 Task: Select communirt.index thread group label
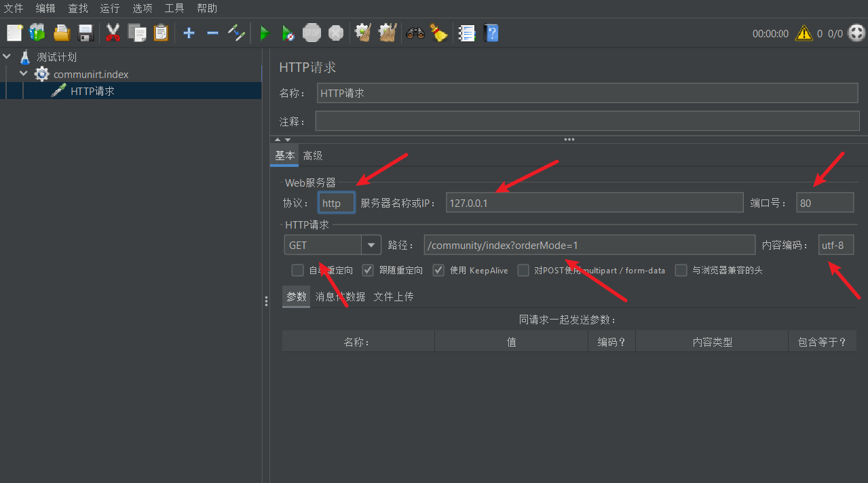(x=91, y=74)
